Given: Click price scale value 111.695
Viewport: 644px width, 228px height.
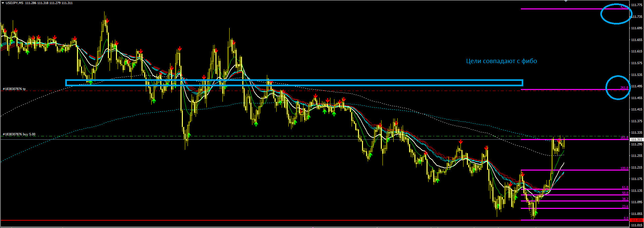Looking at the screenshot, I should (x=637, y=28).
